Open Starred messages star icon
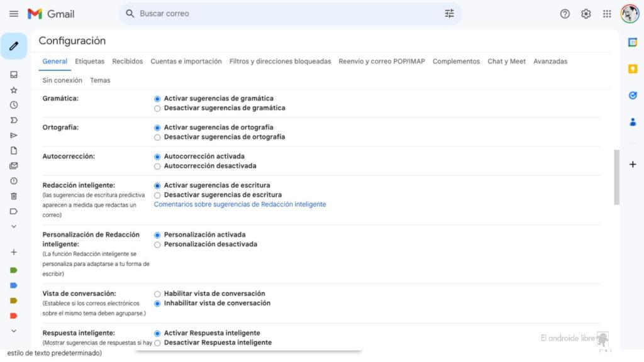This screenshot has width=644, height=362. click(x=14, y=90)
